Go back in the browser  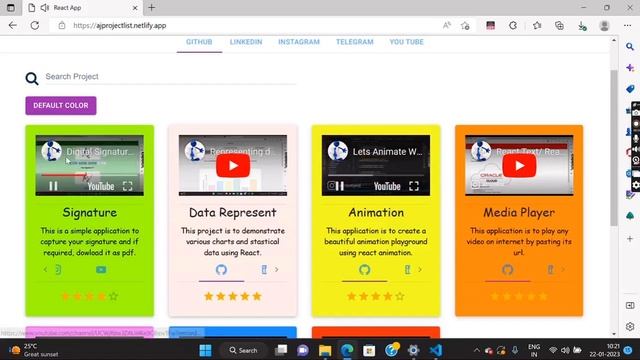click(13, 25)
